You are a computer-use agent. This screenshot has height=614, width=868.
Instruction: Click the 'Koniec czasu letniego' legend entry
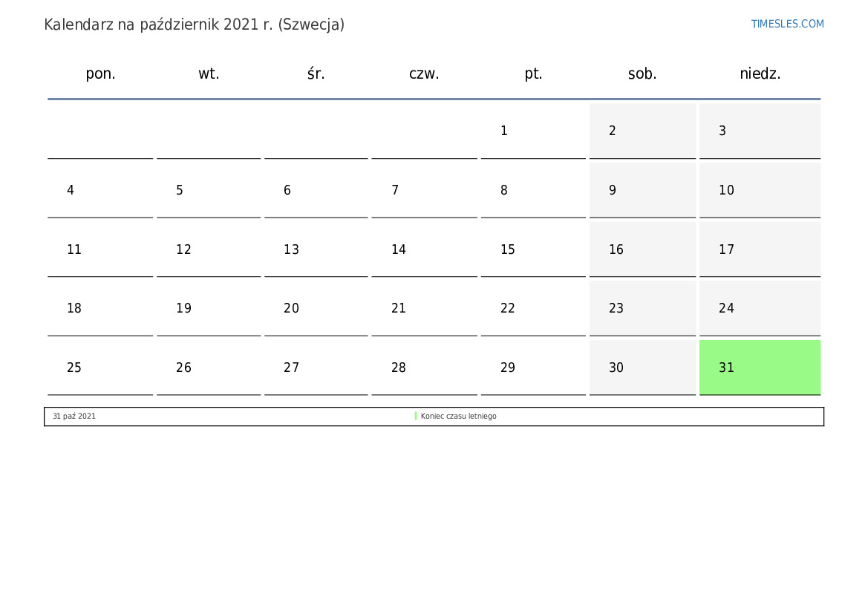point(458,417)
